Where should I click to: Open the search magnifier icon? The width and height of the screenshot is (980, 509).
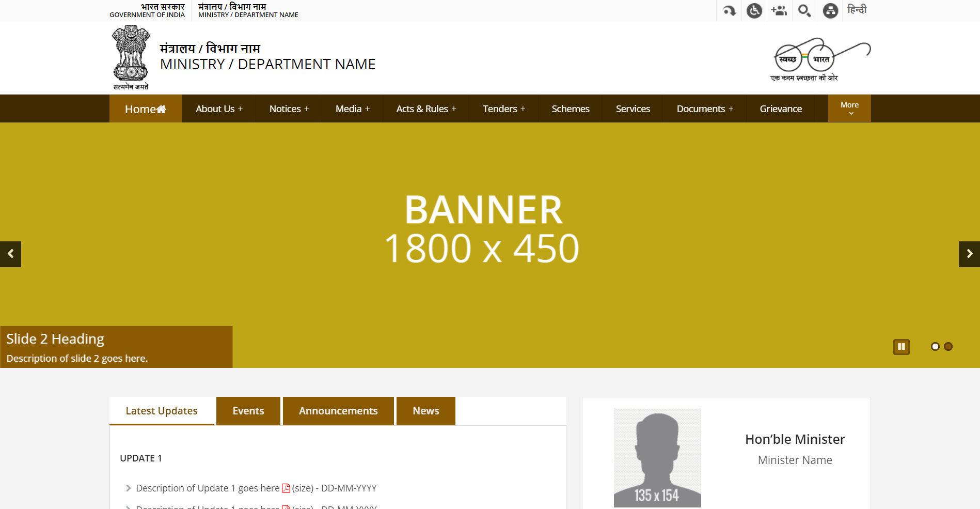coord(804,11)
